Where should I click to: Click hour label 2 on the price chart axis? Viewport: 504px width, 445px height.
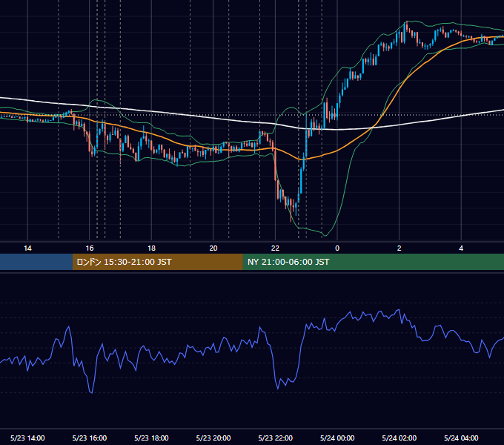click(x=399, y=248)
